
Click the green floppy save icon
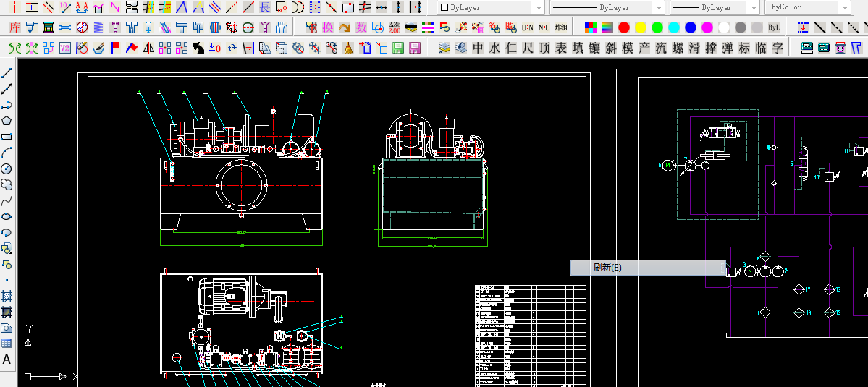click(x=398, y=48)
